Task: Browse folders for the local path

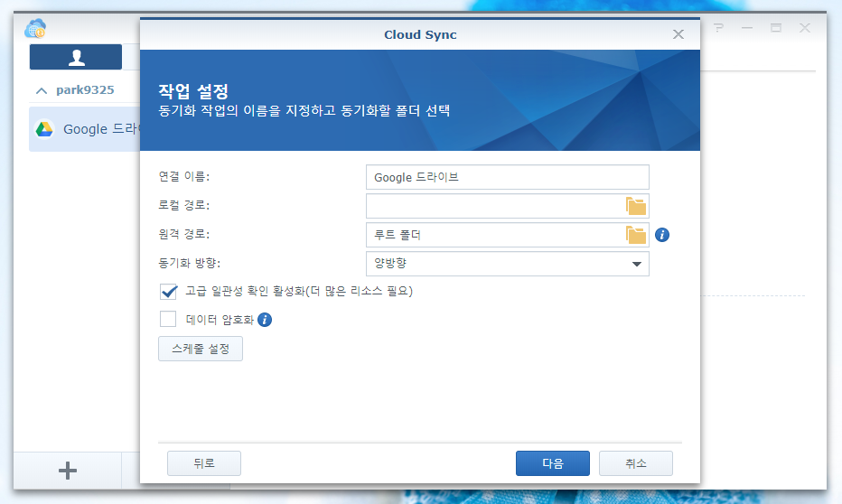Action: tap(636, 206)
